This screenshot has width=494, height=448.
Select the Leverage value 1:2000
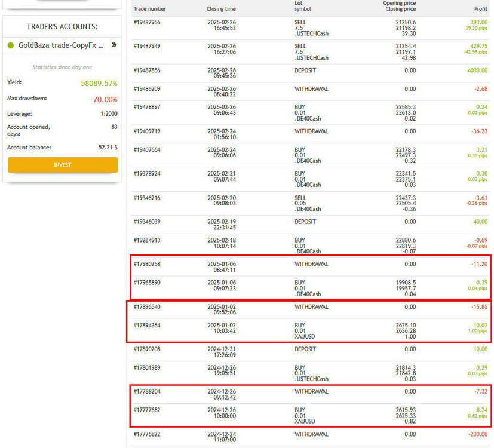[109, 113]
